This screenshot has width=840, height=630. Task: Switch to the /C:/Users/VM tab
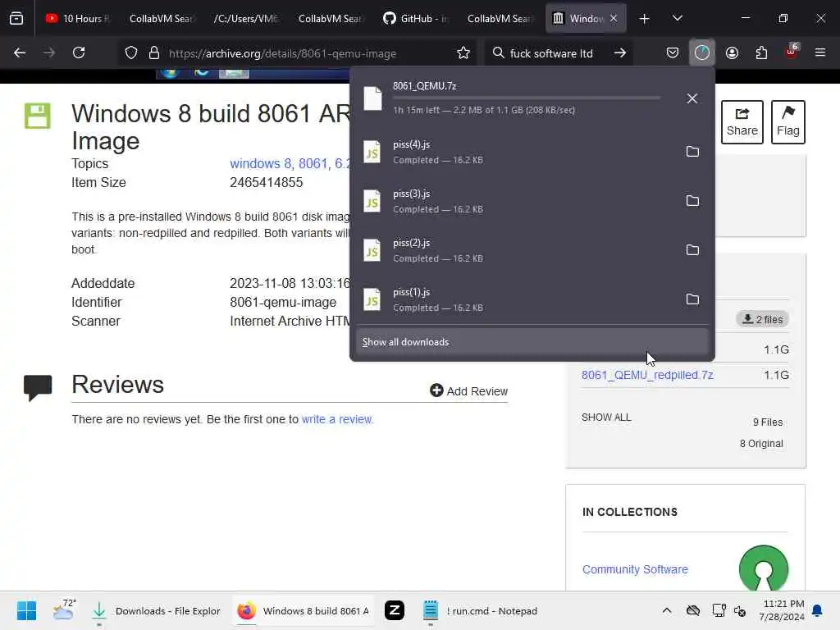coord(244,19)
